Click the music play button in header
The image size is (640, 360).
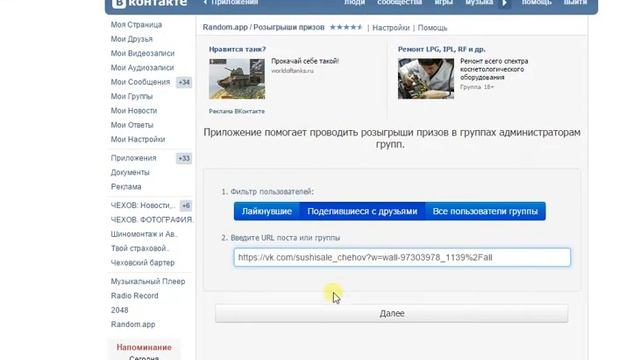coord(505,3)
